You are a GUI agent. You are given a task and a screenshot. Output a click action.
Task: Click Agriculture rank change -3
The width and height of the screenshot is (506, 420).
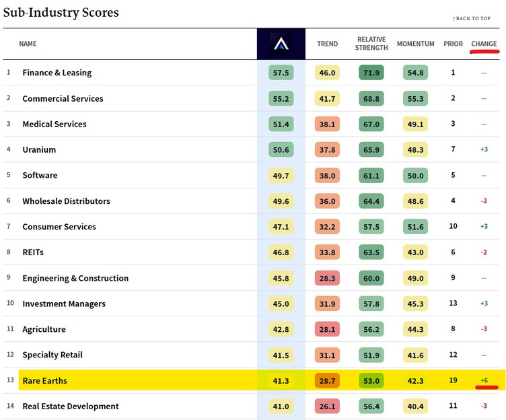(484, 329)
